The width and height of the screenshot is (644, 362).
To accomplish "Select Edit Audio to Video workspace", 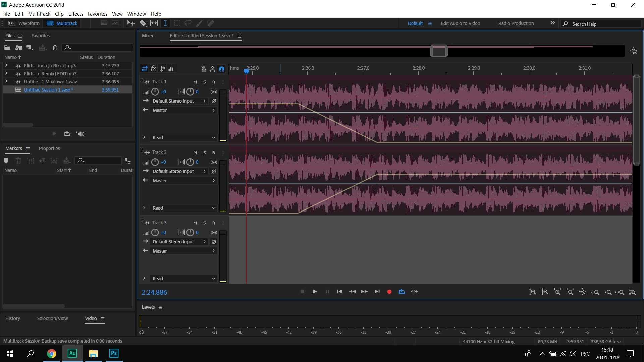I will (461, 23).
